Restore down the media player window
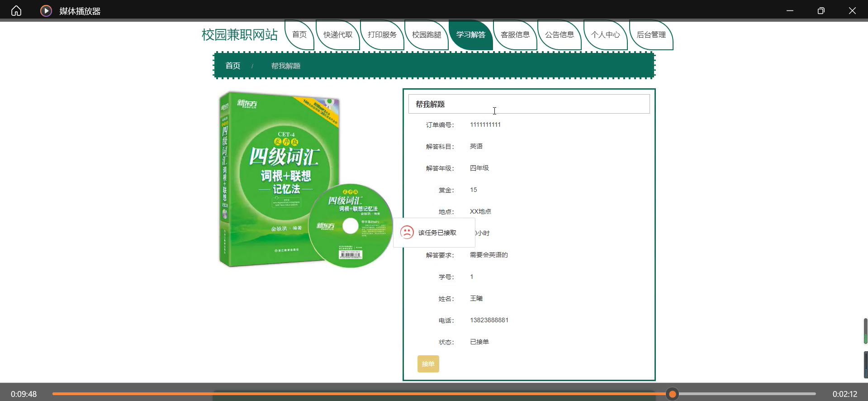This screenshot has height=401, width=868. coord(821,11)
